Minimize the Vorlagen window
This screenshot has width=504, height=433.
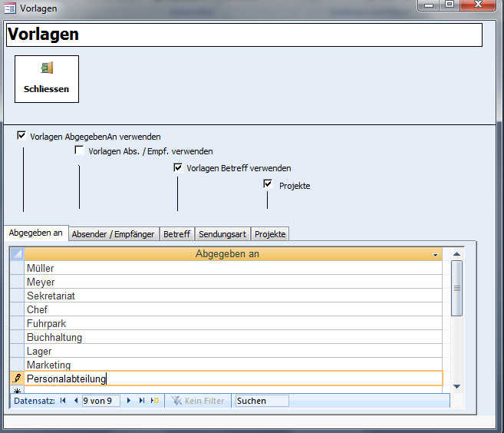pyautogui.click(x=429, y=5)
